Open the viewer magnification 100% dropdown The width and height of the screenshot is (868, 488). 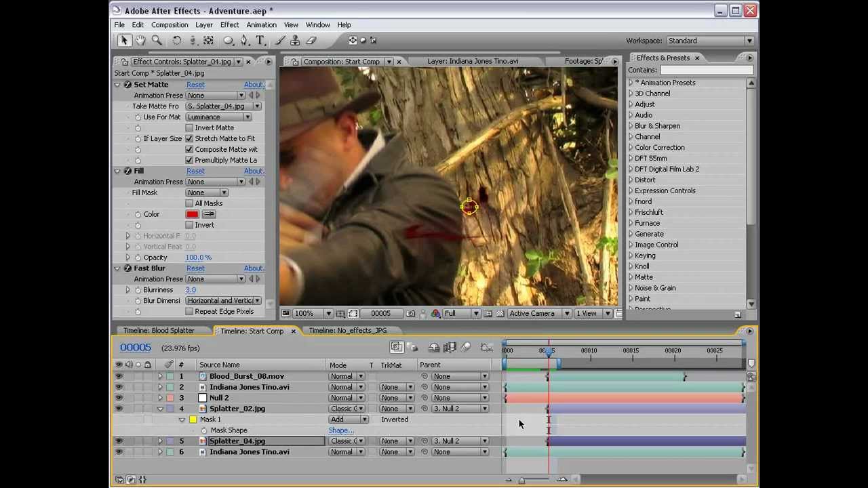tap(313, 314)
